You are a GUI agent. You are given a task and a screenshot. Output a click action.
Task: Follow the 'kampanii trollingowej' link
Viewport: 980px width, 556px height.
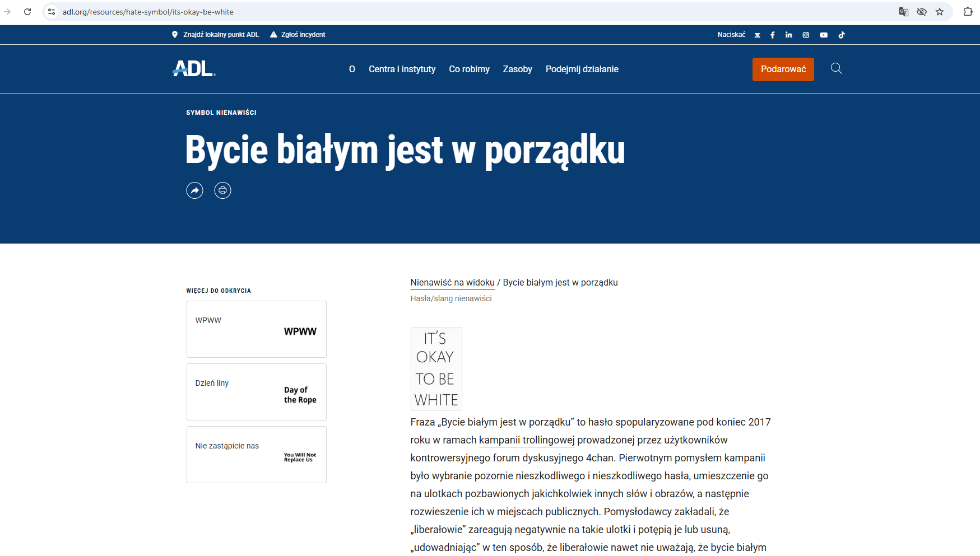click(526, 440)
